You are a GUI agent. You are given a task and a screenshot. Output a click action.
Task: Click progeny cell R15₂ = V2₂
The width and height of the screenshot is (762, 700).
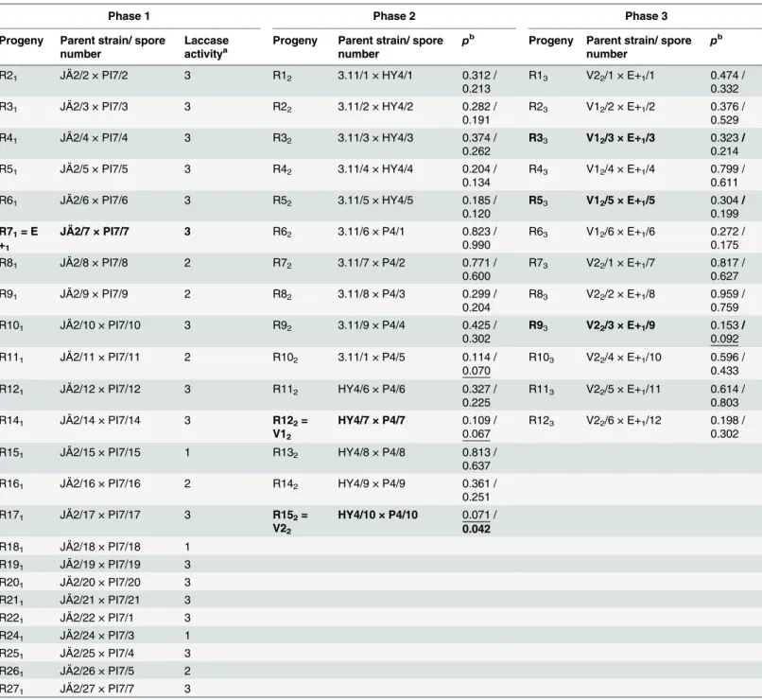coord(290,521)
